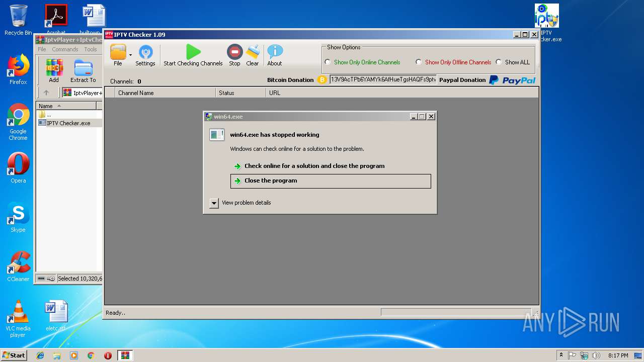
Task: Open the File menu icon in IPTV Checker
Action: coord(118,55)
